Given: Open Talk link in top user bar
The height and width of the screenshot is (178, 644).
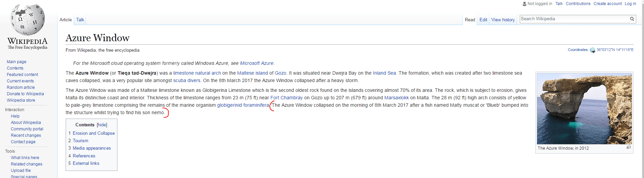Looking at the screenshot, I should 559,4.
